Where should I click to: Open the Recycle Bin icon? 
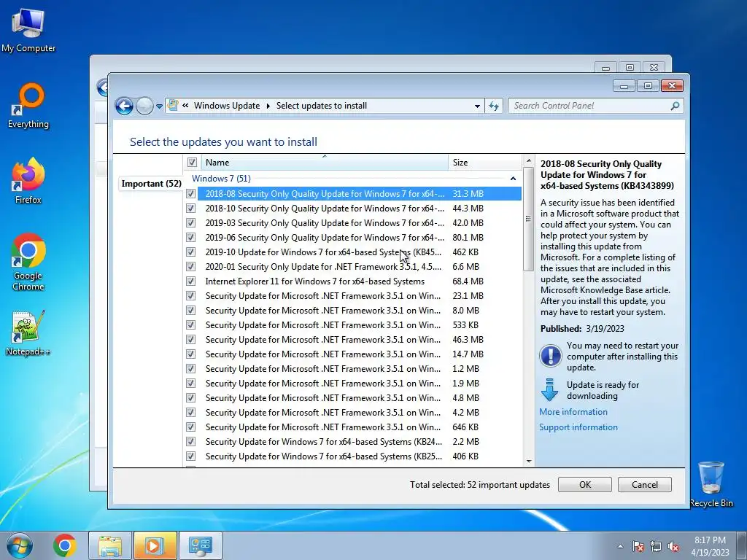click(x=711, y=484)
